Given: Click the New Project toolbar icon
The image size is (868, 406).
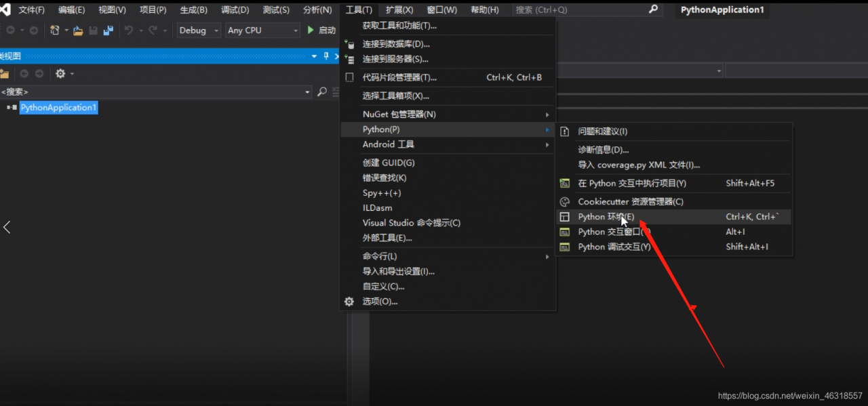Looking at the screenshot, I should tap(56, 30).
